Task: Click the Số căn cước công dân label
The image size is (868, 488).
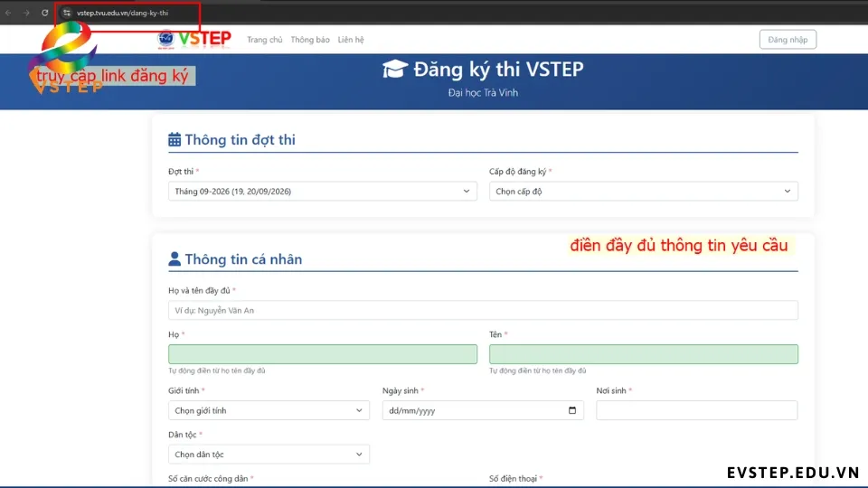Action: [208, 479]
